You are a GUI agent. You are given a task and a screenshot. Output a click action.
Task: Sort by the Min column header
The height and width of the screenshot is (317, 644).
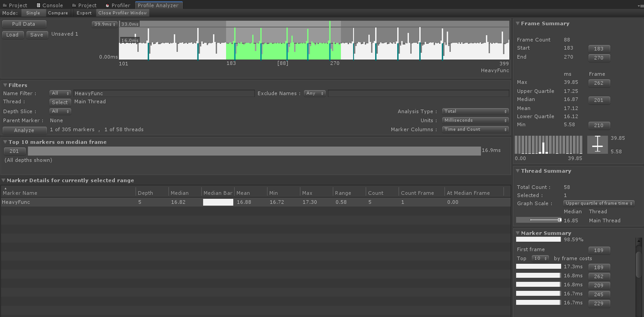[x=283, y=192]
